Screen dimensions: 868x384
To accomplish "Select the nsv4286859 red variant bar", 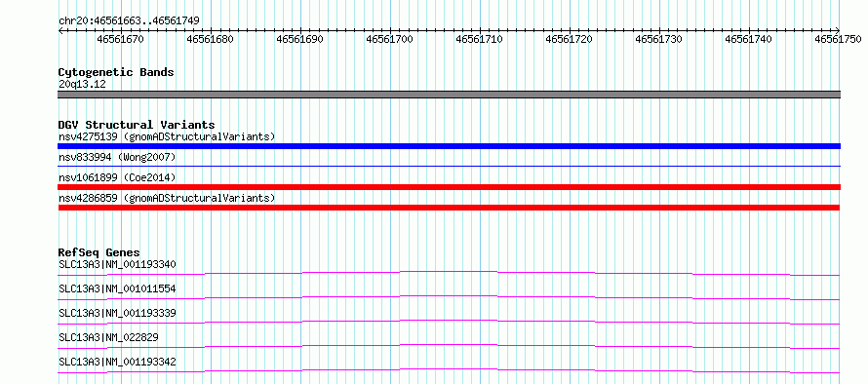I will [449, 208].
